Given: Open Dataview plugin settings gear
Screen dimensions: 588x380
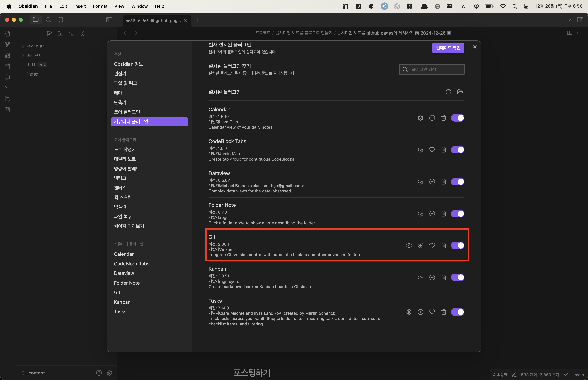Looking at the screenshot, I should click(x=420, y=182).
